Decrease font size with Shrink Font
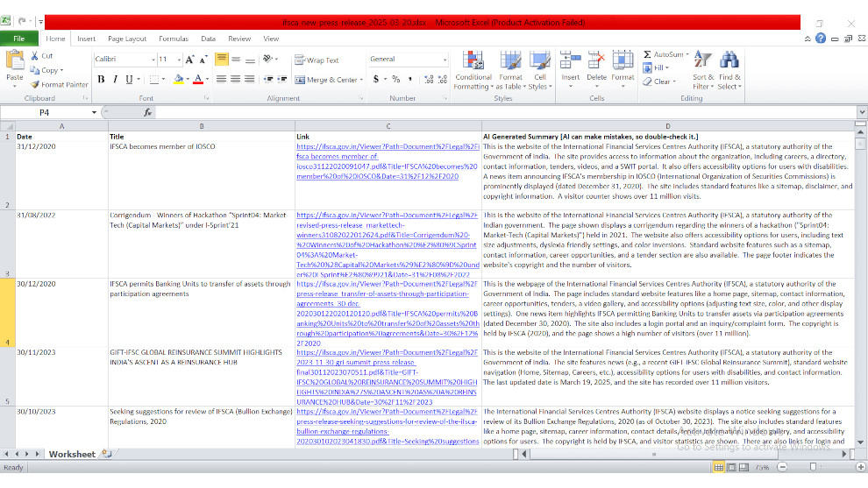The height and width of the screenshot is (488, 868). 203,60
